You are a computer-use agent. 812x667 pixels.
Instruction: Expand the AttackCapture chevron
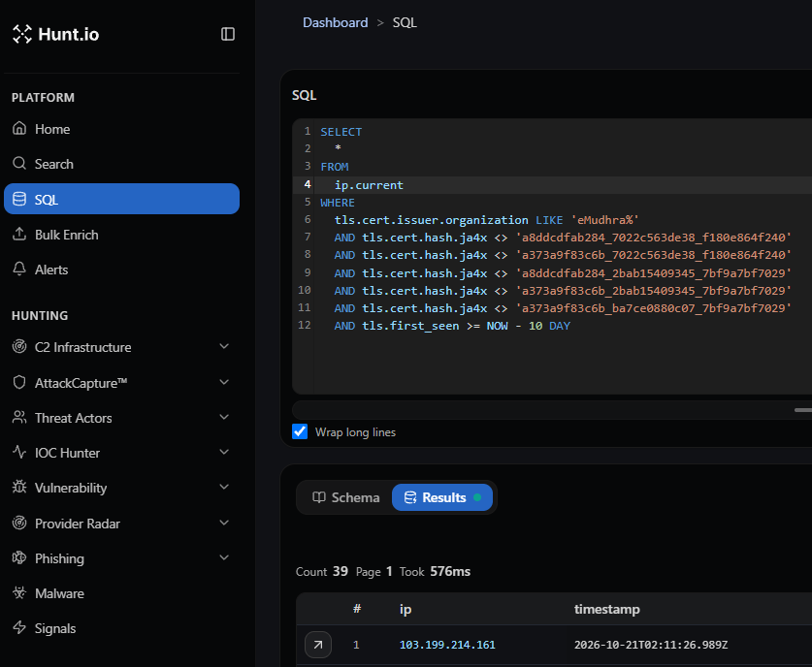[224, 382]
